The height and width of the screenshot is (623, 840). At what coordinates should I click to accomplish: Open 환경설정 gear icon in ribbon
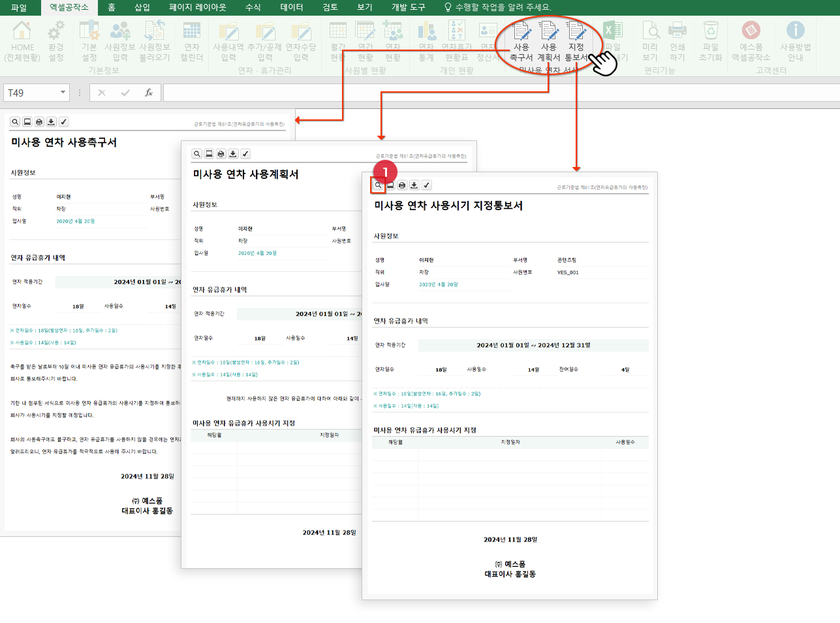point(56,41)
